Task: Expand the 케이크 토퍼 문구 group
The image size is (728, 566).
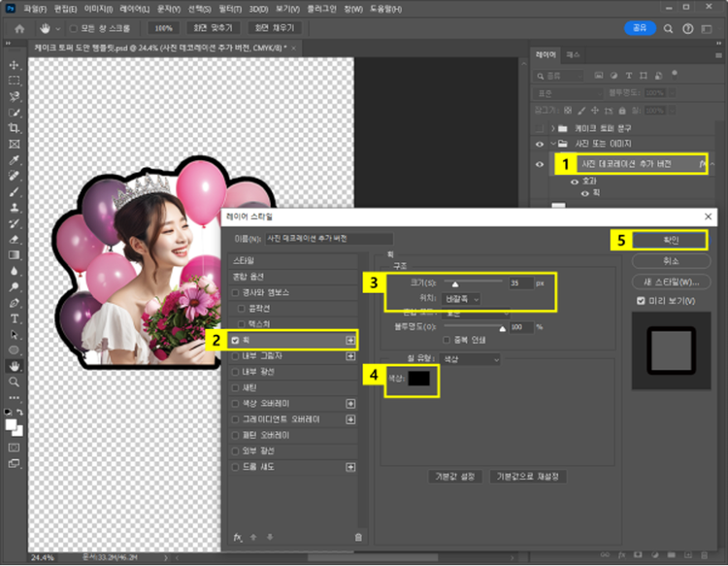Action: (553, 128)
